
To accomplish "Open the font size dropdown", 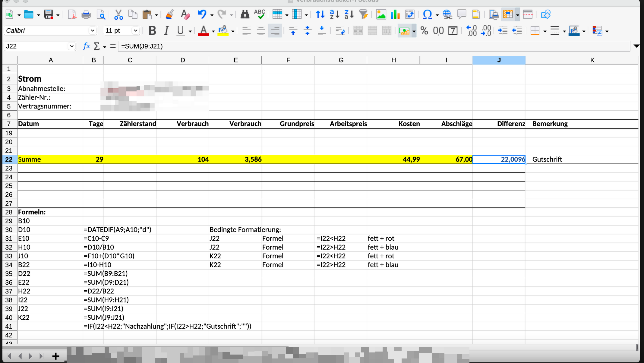I will click(135, 31).
